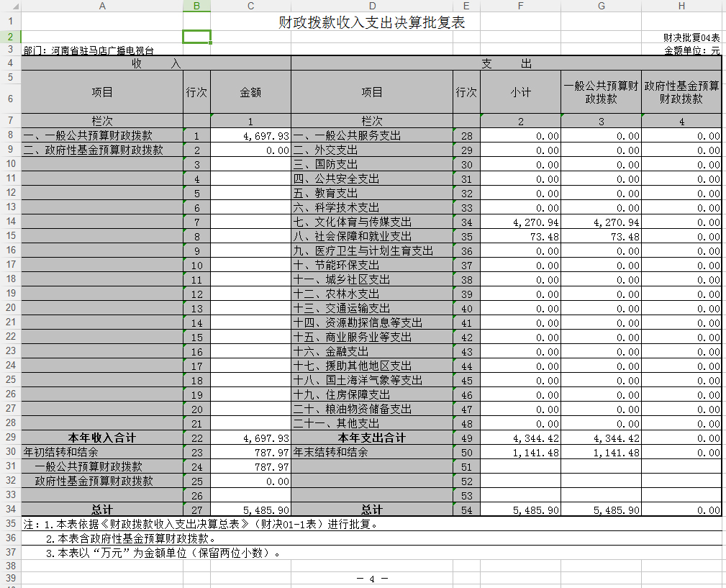Click row header 29
The height and width of the screenshot is (588, 726).
coord(10,438)
